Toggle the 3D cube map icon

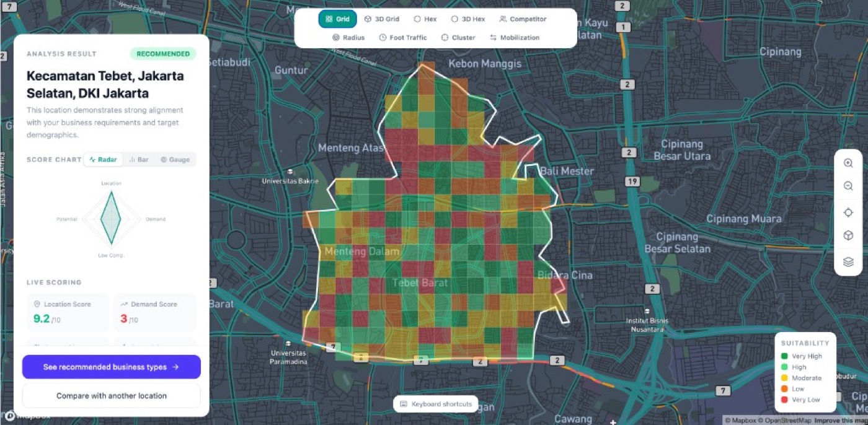pos(848,236)
